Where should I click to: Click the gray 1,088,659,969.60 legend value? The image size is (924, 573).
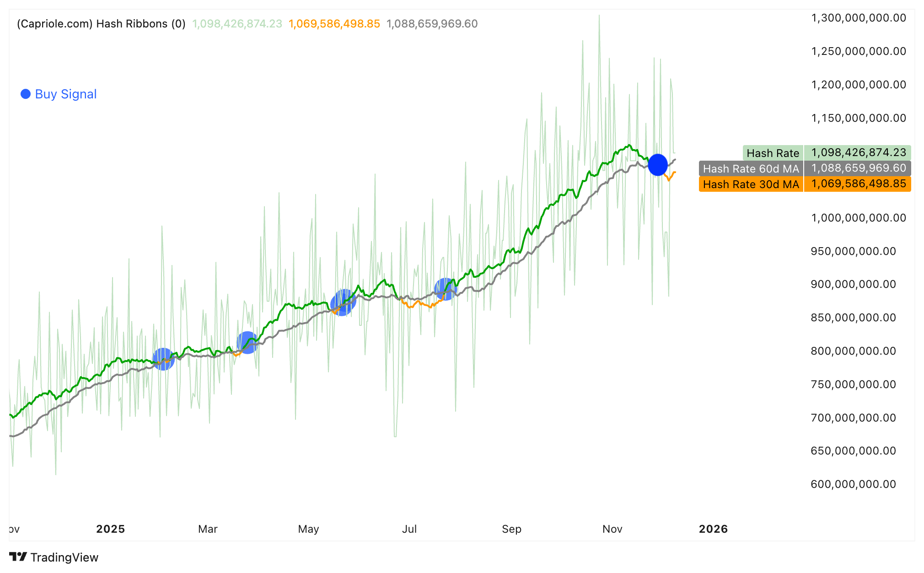tap(432, 24)
